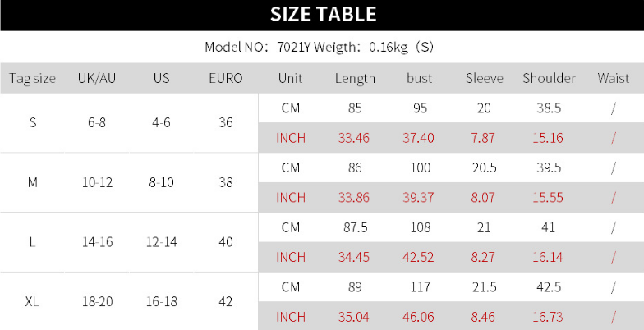The image size is (644, 330).
Task: Click the UK/AU column header
Action: pyautogui.click(x=97, y=78)
